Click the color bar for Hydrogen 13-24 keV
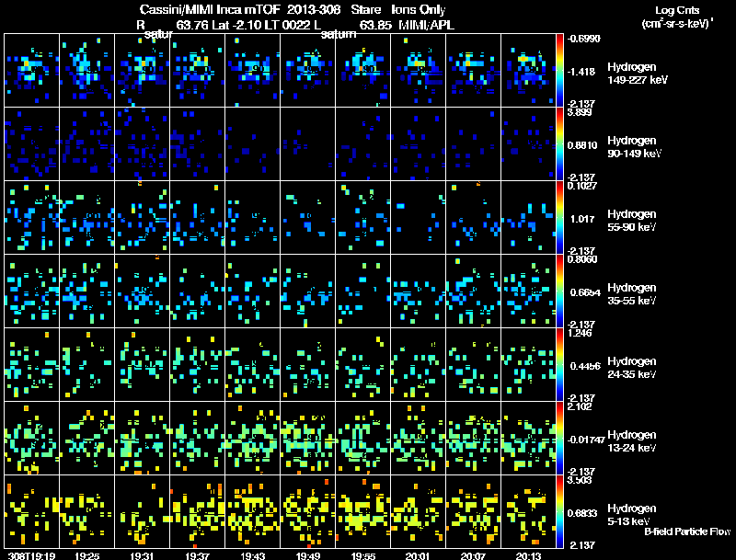 coord(559,439)
